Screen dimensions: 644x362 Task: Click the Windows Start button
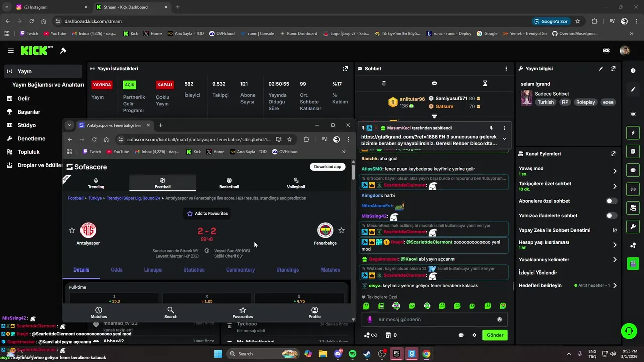(218, 354)
